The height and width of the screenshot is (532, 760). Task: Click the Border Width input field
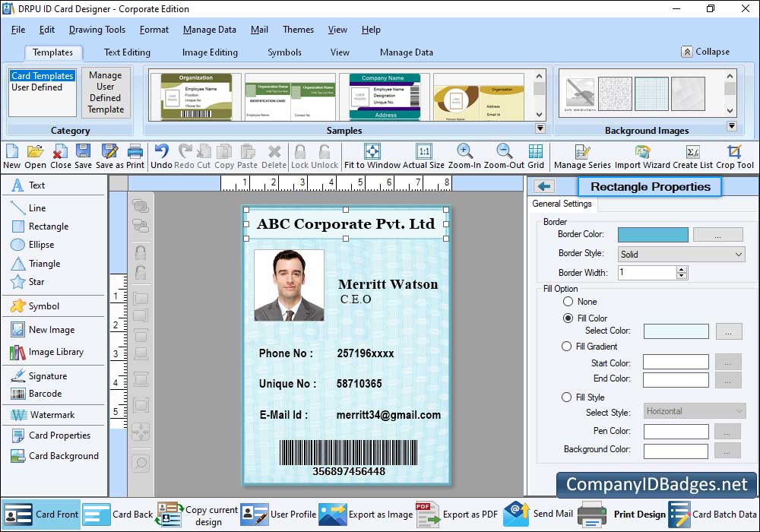point(648,272)
